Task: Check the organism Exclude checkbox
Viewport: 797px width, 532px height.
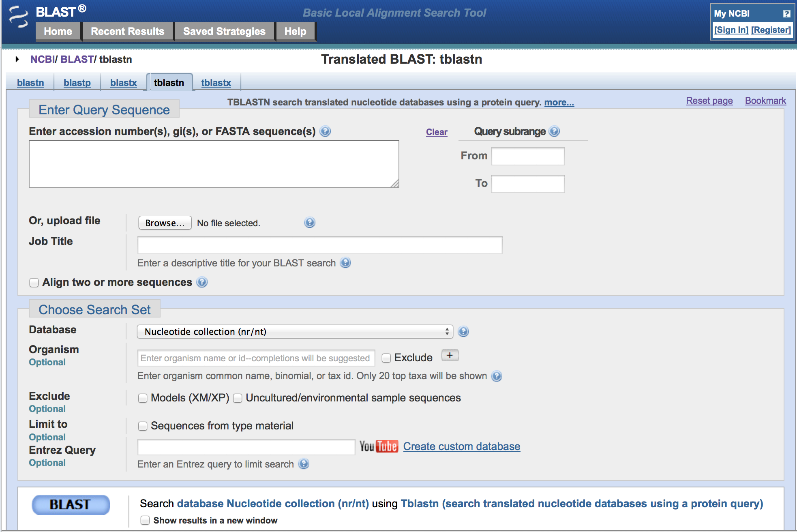Action: (386, 358)
